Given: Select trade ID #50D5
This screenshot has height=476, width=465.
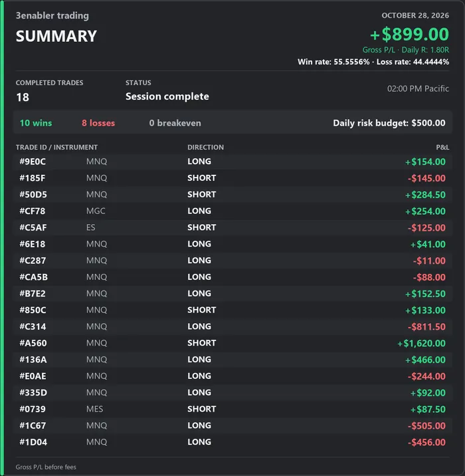Looking at the screenshot, I should 33,195.
